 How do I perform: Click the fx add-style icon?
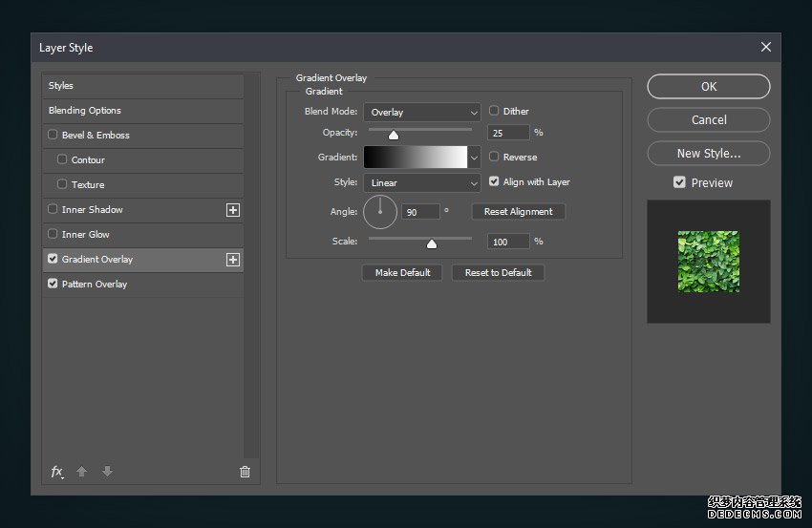point(57,472)
